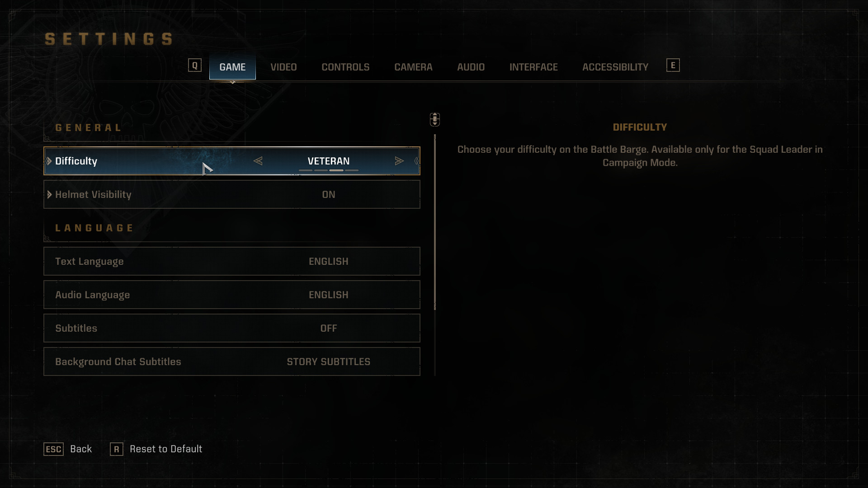Expand the Difficulty setting details
The image size is (868, 488).
50,161
